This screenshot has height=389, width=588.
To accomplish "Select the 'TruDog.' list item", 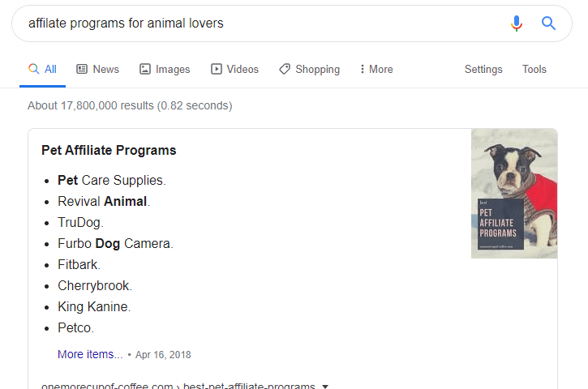I will [x=80, y=222].
